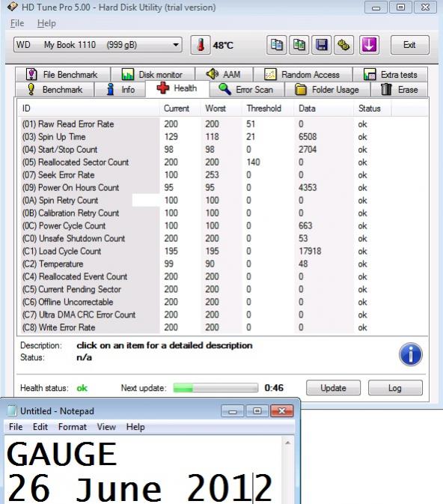Click the purple down arrow tray icon

pos(369,45)
